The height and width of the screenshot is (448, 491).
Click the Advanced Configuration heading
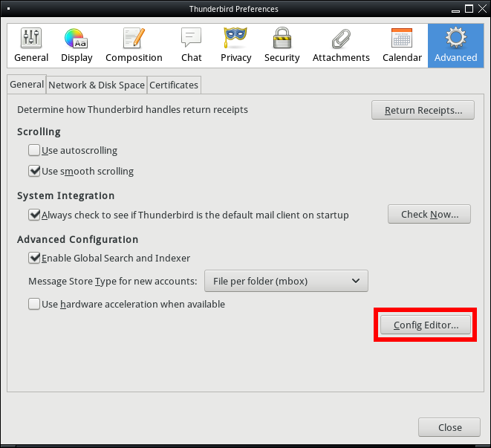[x=78, y=240]
